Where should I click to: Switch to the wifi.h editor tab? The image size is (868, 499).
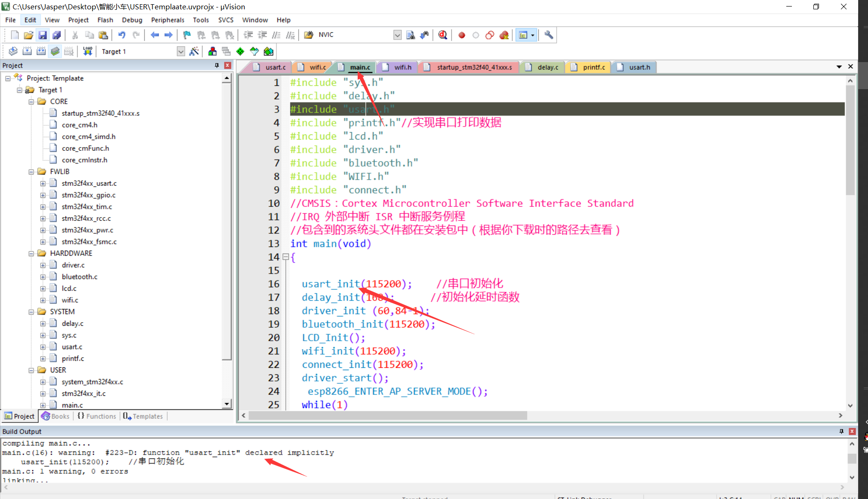(398, 67)
